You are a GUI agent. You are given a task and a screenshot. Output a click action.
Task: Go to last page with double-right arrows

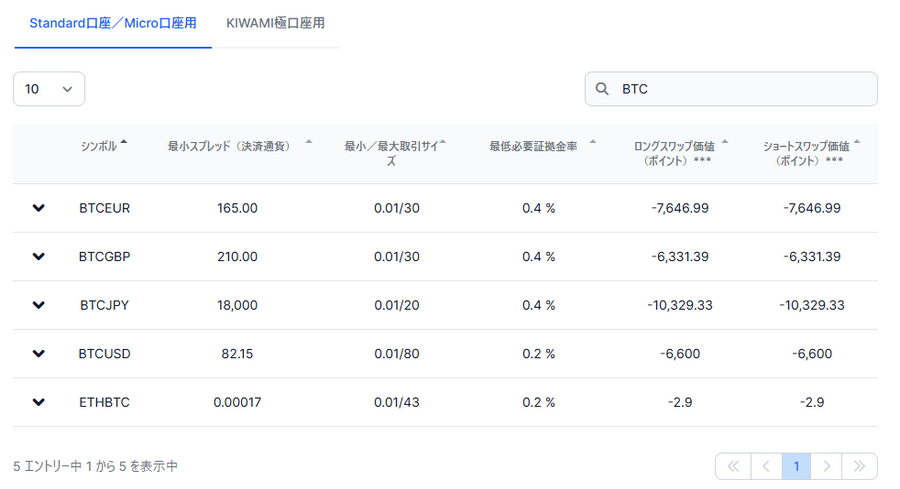[x=859, y=466]
